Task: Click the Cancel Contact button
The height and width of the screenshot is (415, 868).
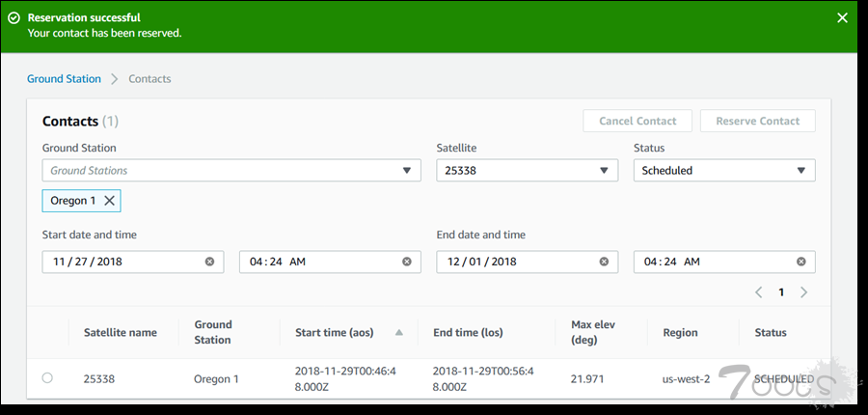Action: pos(637,121)
